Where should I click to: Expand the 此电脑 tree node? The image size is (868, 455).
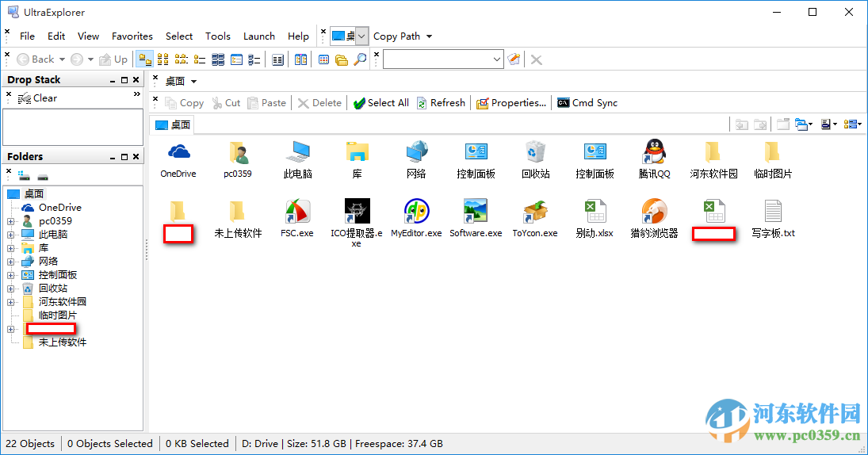pos(10,235)
